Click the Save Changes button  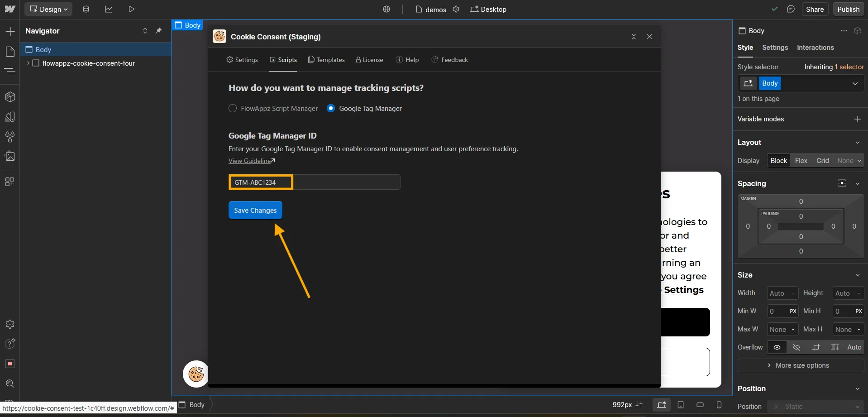255,210
